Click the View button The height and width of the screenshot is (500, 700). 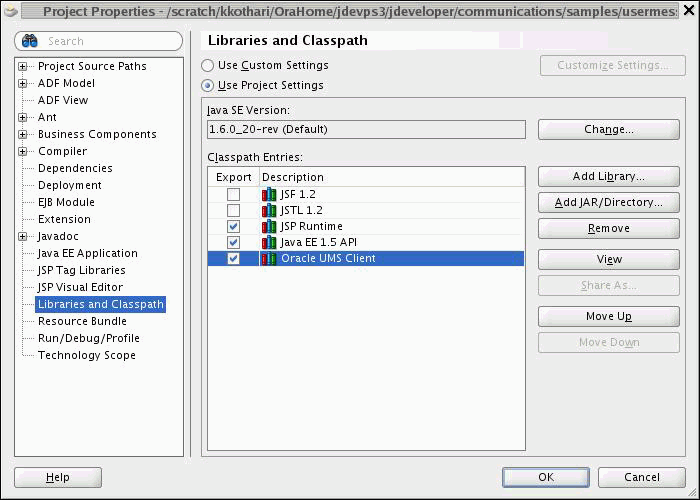pyautogui.click(x=609, y=259)
